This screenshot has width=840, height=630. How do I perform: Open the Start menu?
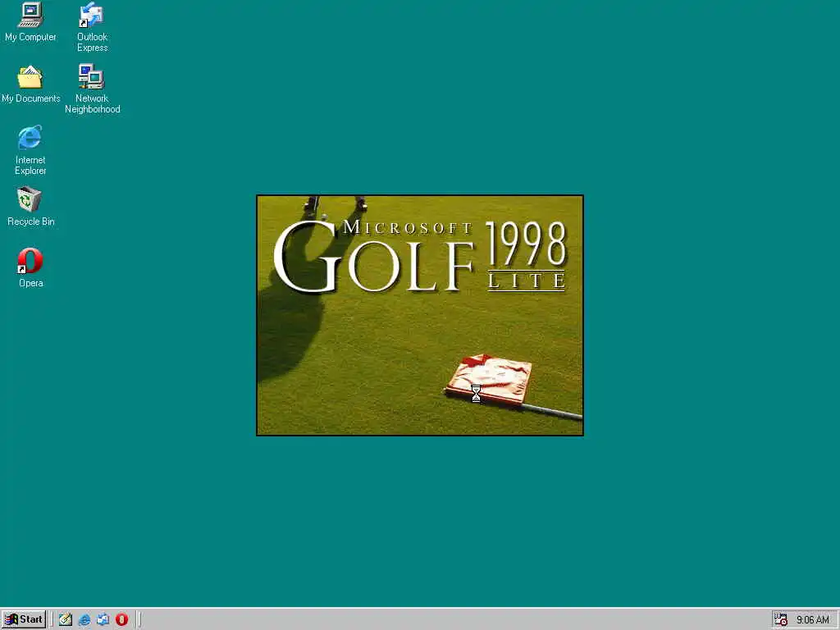click(24, 619)
